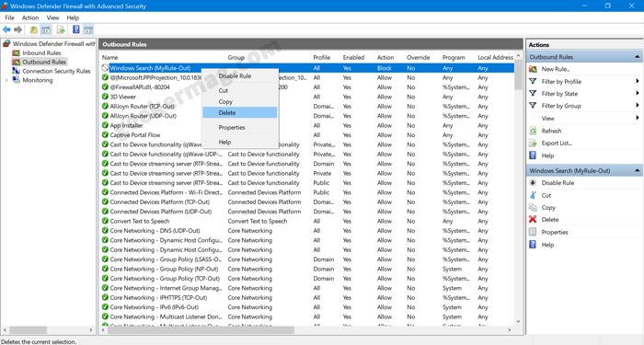Click the tree pane horizontal scrollbar thumb

[x=29, y=329]
